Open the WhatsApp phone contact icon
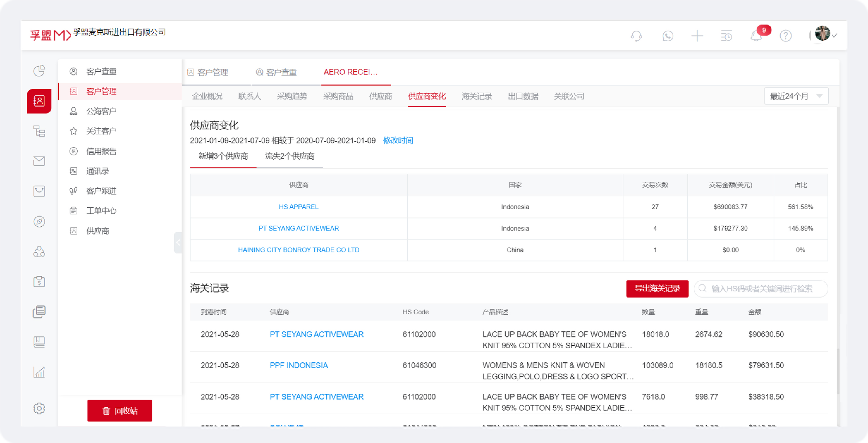The image size is (868, 443). (x=667, y=36)
